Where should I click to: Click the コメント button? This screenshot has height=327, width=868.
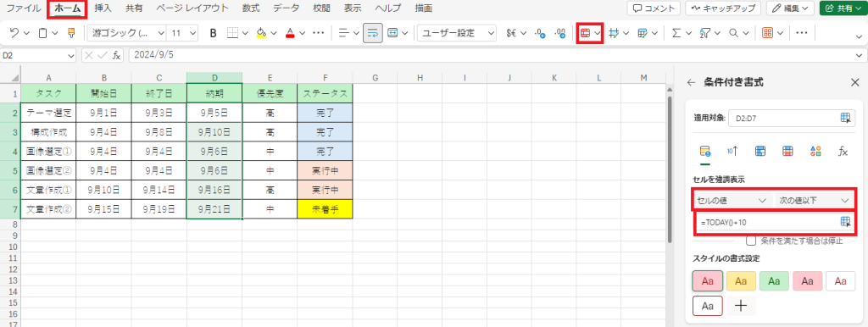654,8
